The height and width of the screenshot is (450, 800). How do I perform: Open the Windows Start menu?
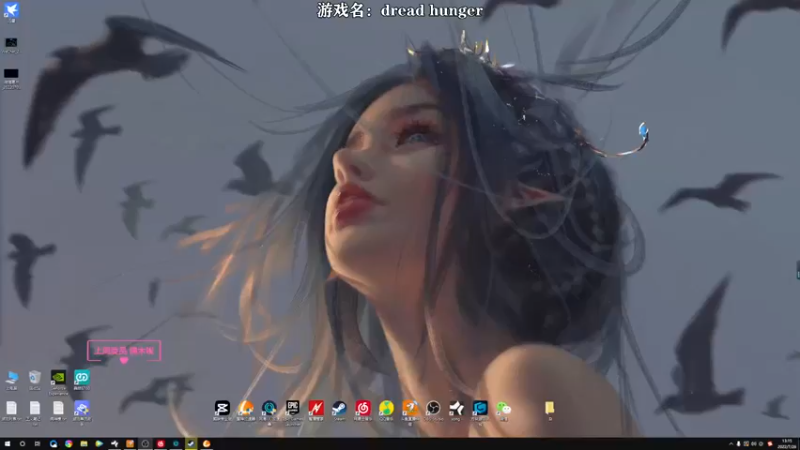(7, 444)
